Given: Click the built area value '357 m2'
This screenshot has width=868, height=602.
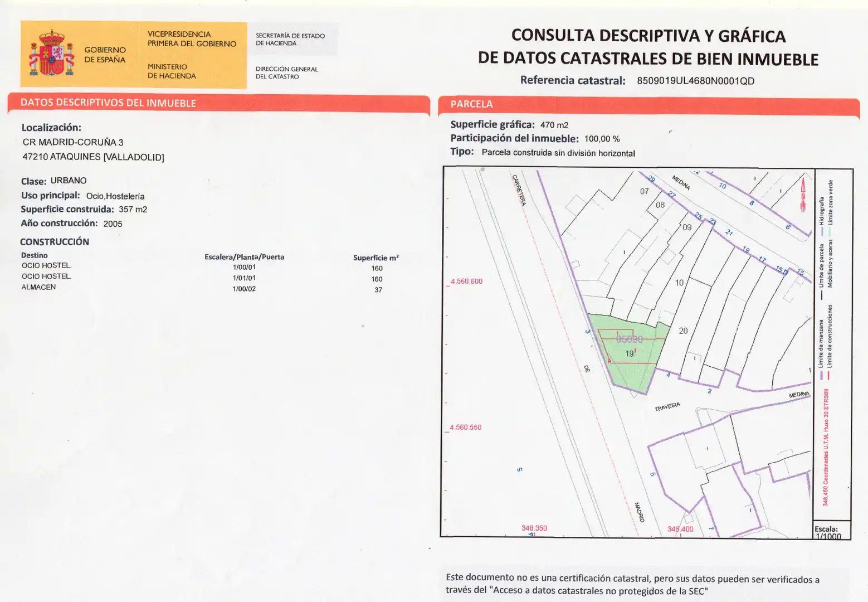Looking at the screenshot, I should point(133,210).
